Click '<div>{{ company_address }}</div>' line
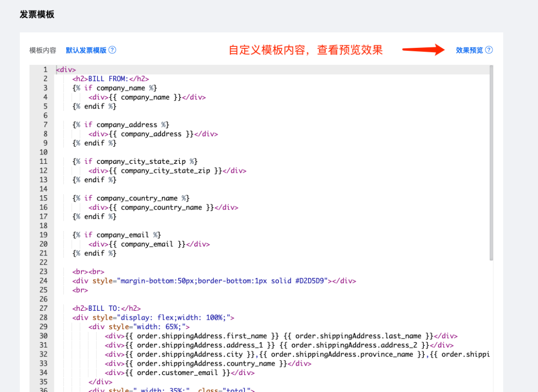This screenshot has height=392, width=538. [153, 134]
